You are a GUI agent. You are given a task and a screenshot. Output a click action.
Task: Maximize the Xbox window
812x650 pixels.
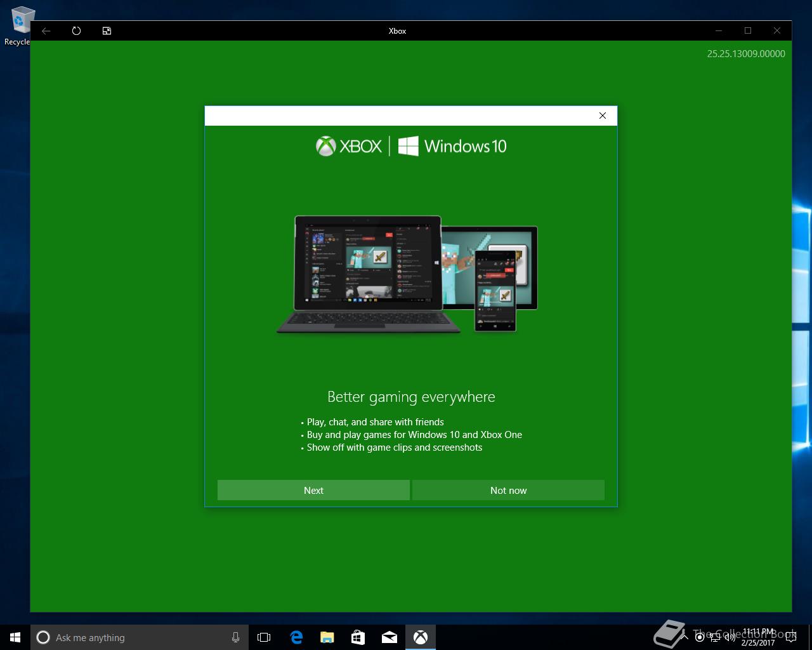pos(748,30)
